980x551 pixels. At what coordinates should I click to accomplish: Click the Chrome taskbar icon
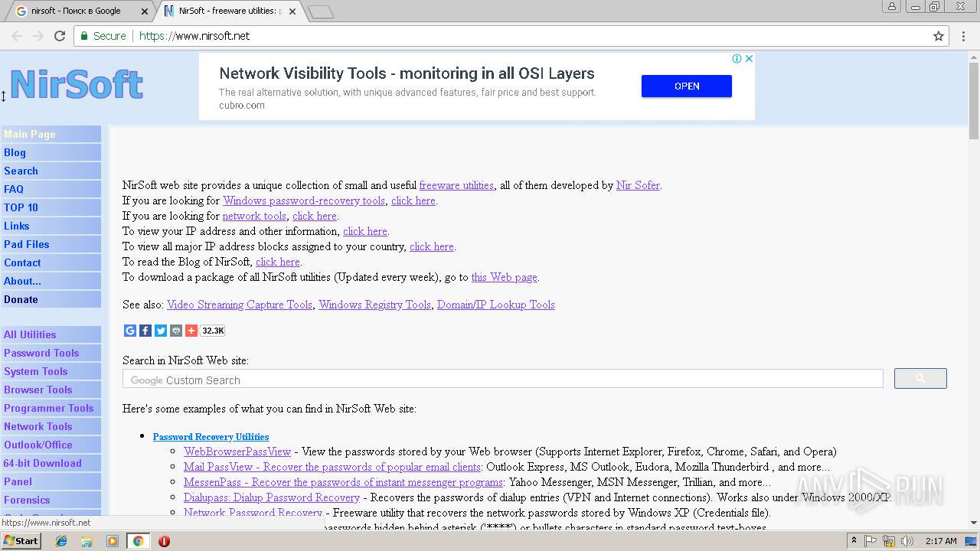pos(138,541)
